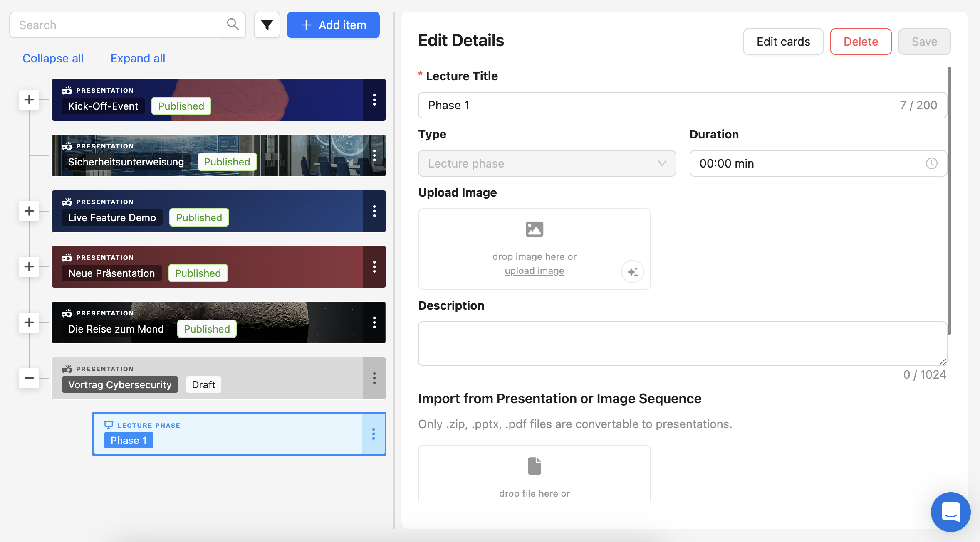Click the Edit cards button
Viewport: 980px width, 542px height.
coord(783,42)
